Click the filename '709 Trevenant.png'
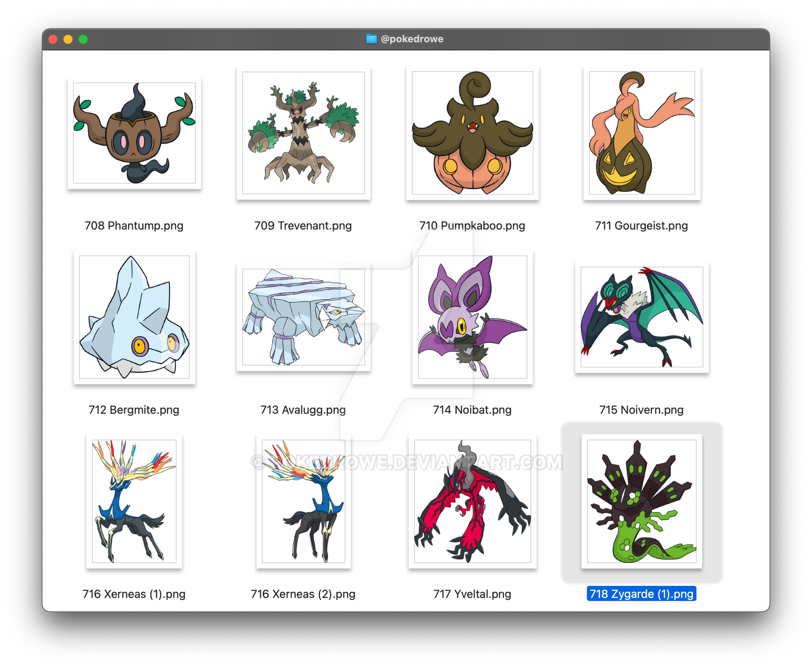812x667 pixels. coord(303,226)
